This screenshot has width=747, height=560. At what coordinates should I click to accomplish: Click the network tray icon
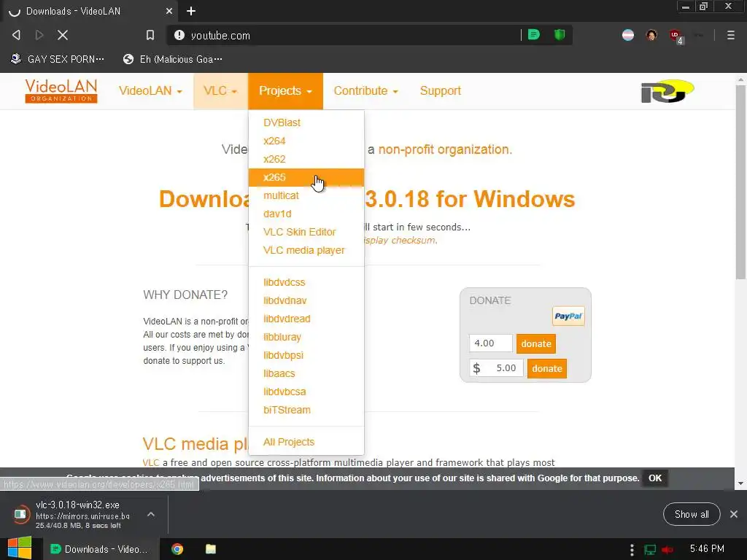(x=650, y=550)
